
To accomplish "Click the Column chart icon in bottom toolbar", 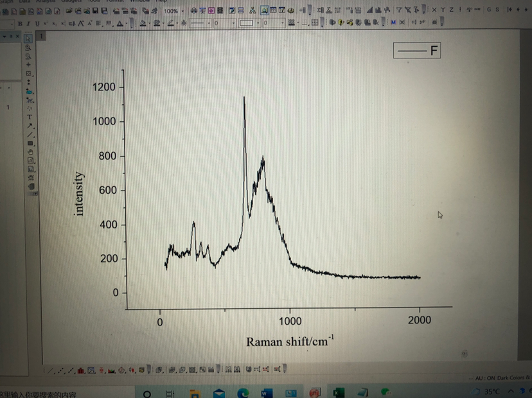I will point(81,370).
